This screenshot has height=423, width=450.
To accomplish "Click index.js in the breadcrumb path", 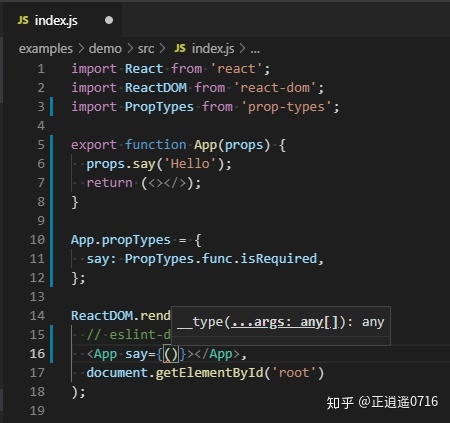I will tap(213, 49).
